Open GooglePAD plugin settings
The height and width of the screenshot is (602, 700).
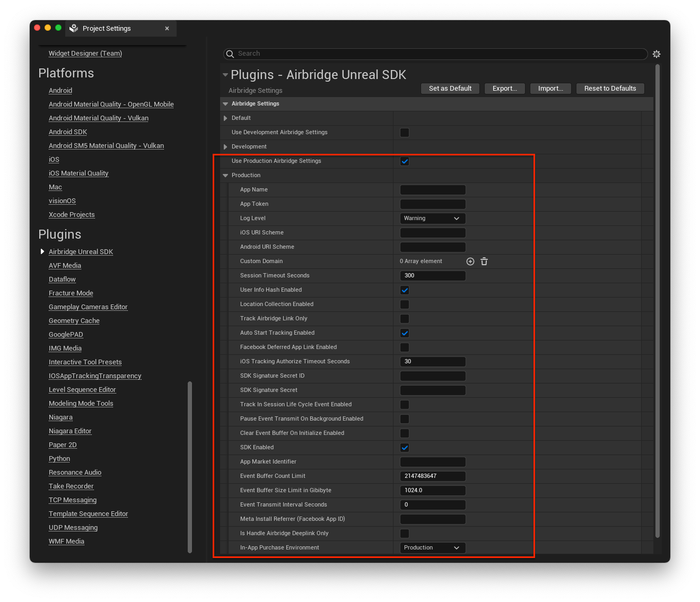coord(66,335)
